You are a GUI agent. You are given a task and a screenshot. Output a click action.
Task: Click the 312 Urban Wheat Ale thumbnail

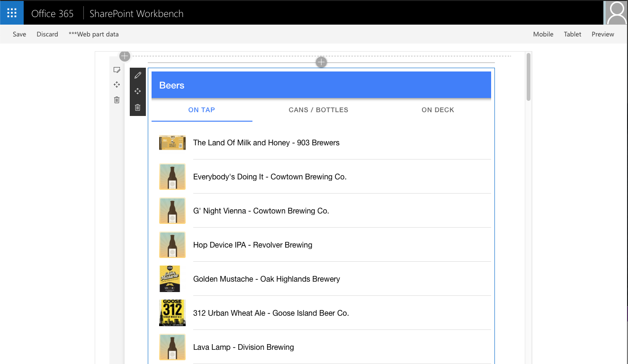click(172, 313)
